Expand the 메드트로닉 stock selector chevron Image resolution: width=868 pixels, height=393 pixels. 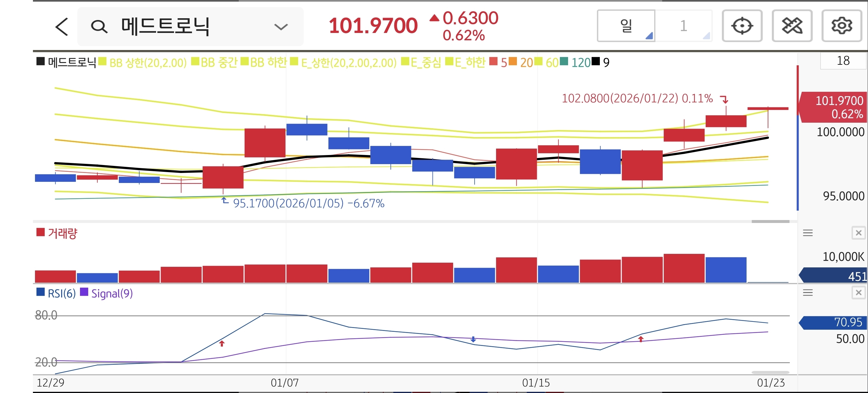[281, 27]
